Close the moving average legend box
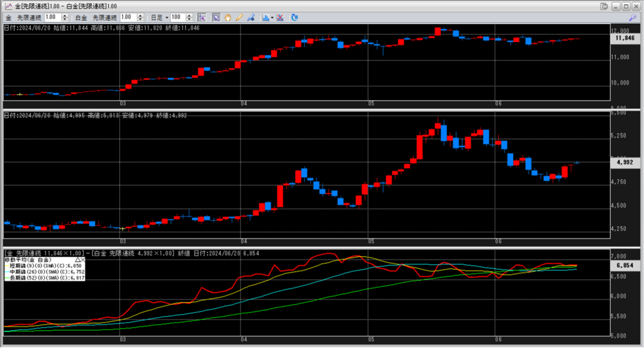Viewport: 644px width, 348px height. [83, 259]
